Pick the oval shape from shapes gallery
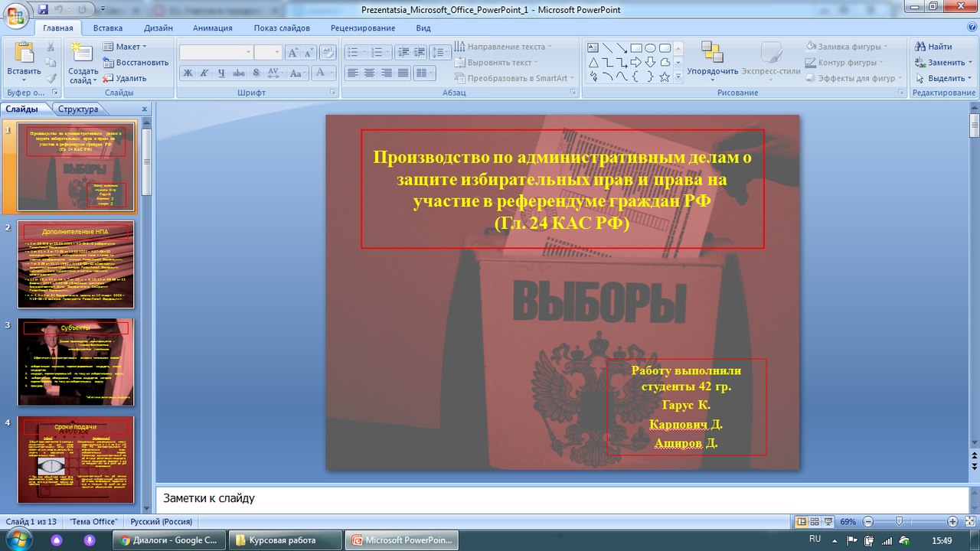 (650, 47)
